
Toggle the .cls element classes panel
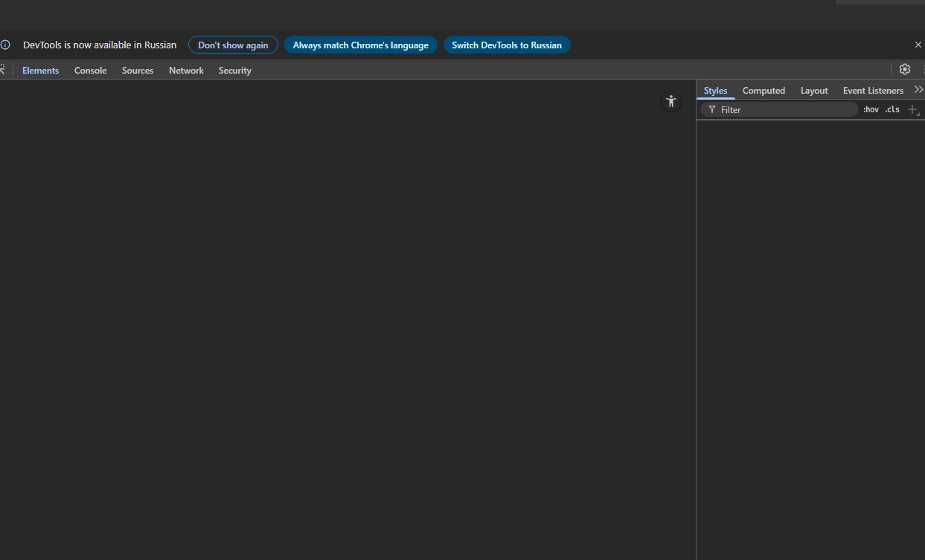[892, 109]
